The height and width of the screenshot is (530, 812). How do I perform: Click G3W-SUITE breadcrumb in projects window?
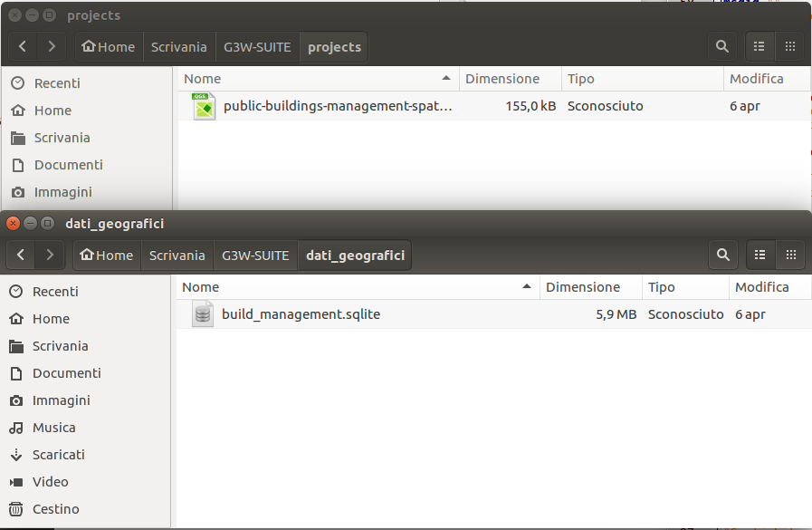257,47
